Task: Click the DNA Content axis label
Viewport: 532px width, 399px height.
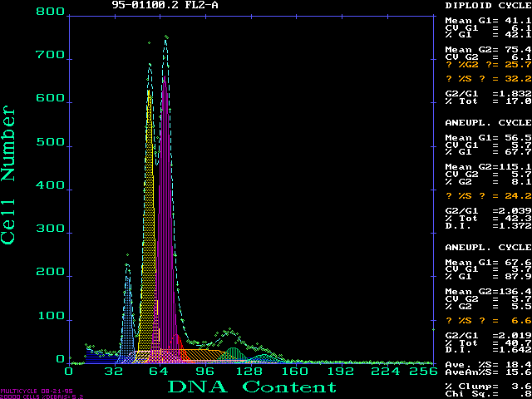Action: click(x=253, y=387)
